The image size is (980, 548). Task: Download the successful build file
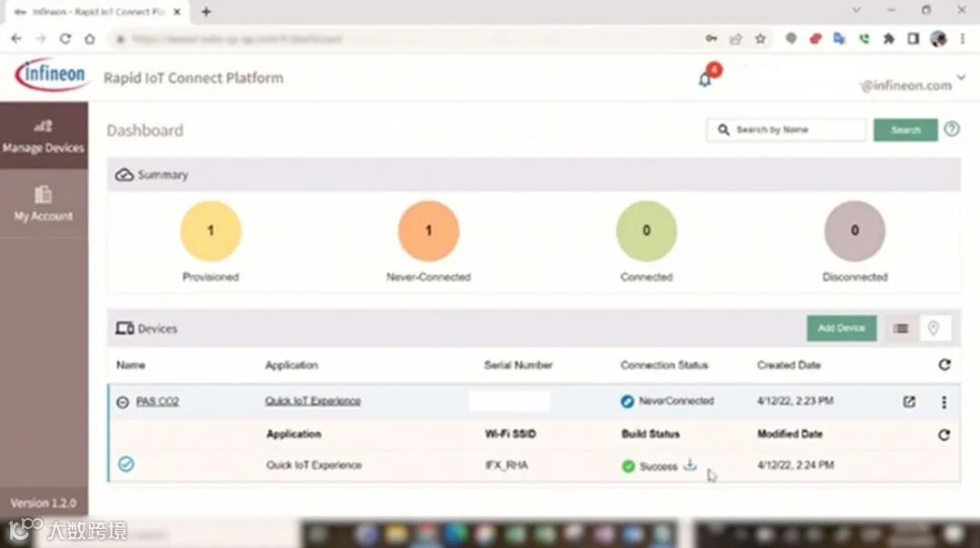pos(690,465)
